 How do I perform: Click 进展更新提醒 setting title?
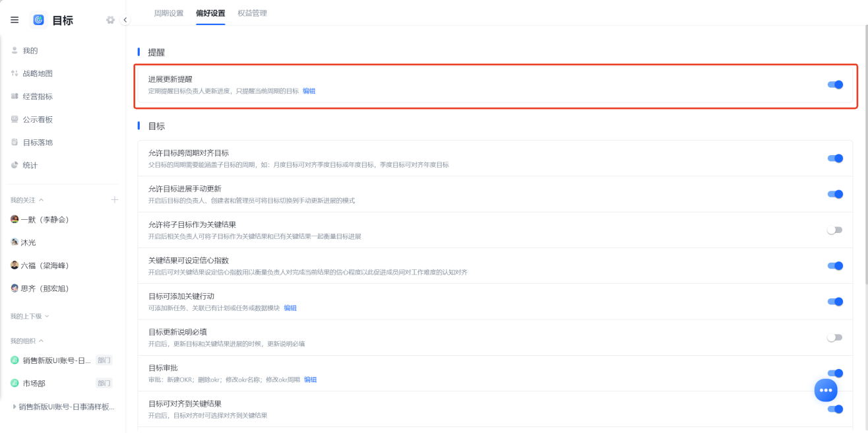point(170,79)
